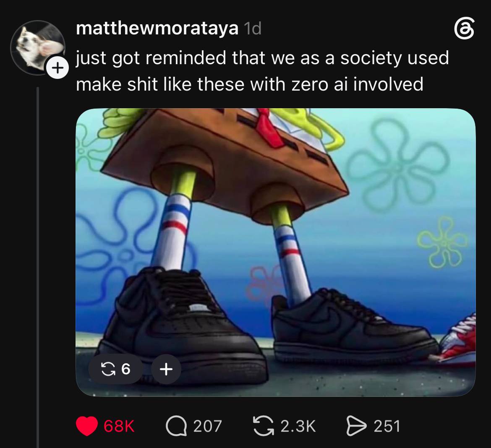Unlike the post via red heart icon
This screenshot has width=491, height=448.
(87, 426)
